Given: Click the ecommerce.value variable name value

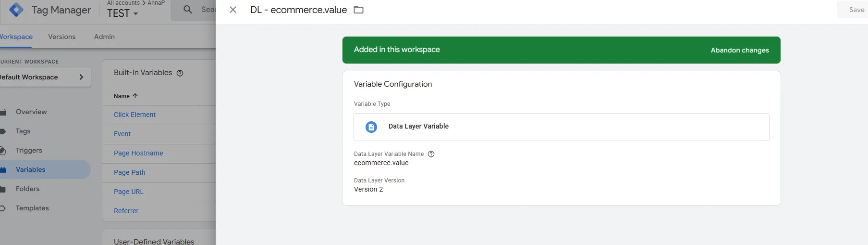Looking at the screenshot, I should point(381,163).
